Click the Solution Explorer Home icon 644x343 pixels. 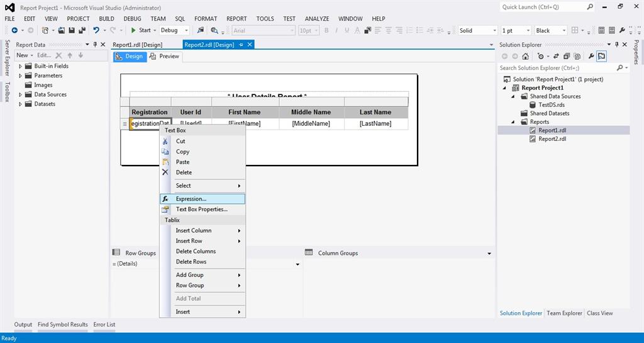pos(525,56)
